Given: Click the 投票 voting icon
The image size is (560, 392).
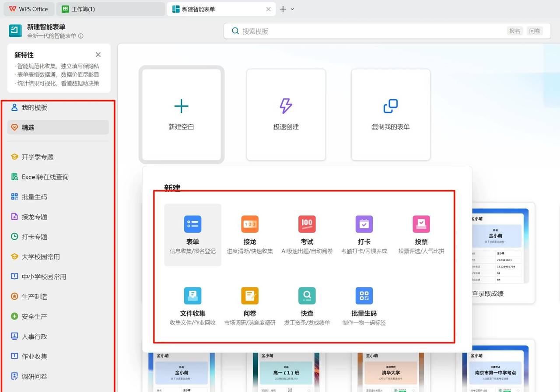Looking at the screenshot, I should [x=421, y=224].
